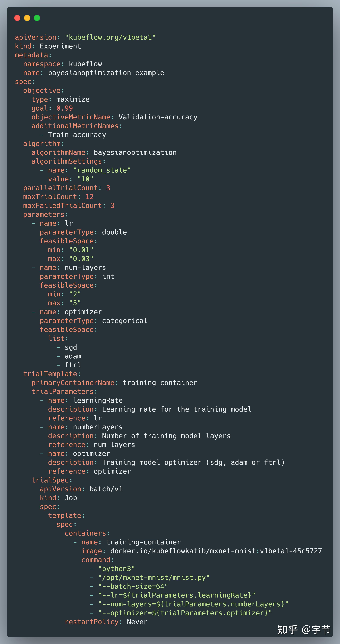
Task: Click the maxTrialCount value 12
Action: pos(89,197)
